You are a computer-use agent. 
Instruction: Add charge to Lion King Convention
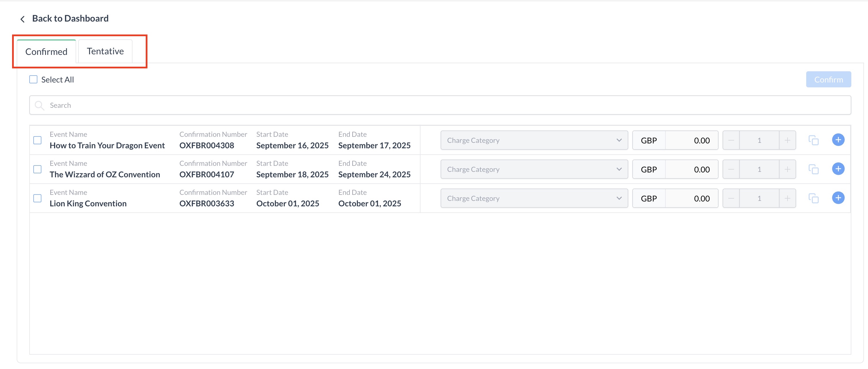tap(838, 198)
